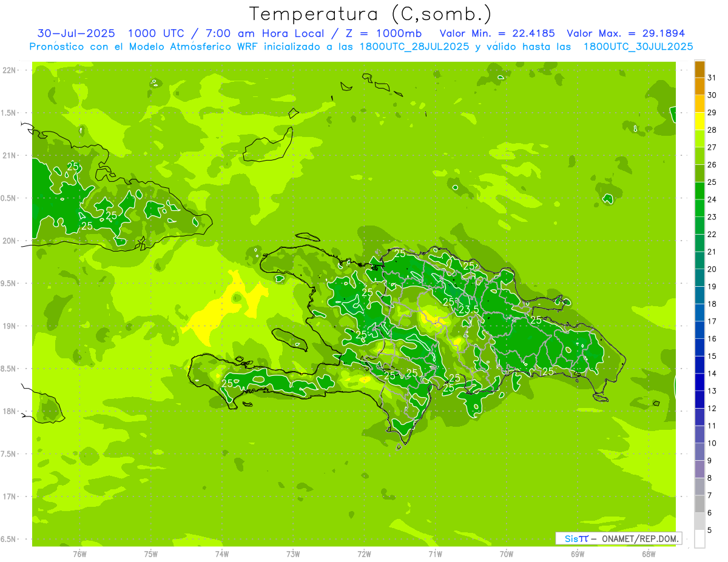728x562 pixels.
Task: Click legend band between 25 and 26
Action: [x=699, y=173]
